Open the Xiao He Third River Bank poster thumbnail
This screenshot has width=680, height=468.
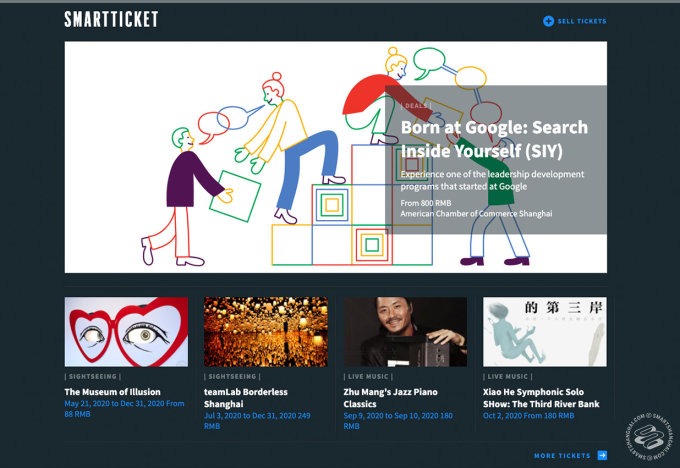pos(544,331)
